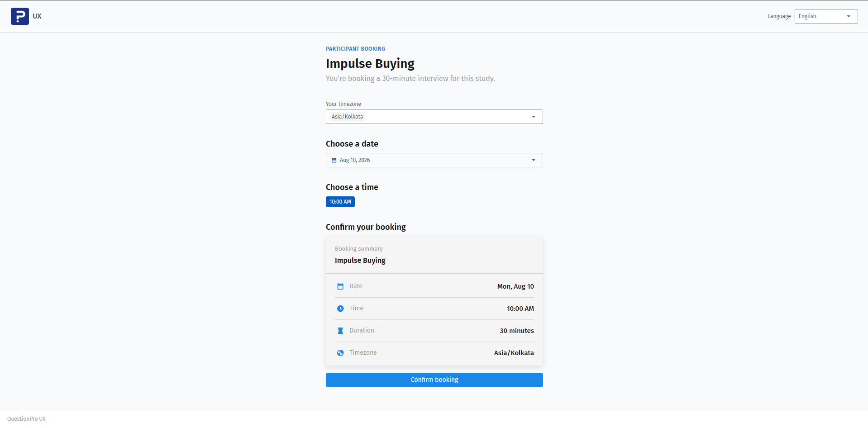Click Impulse Buying in booking summary card

point(360,261)
